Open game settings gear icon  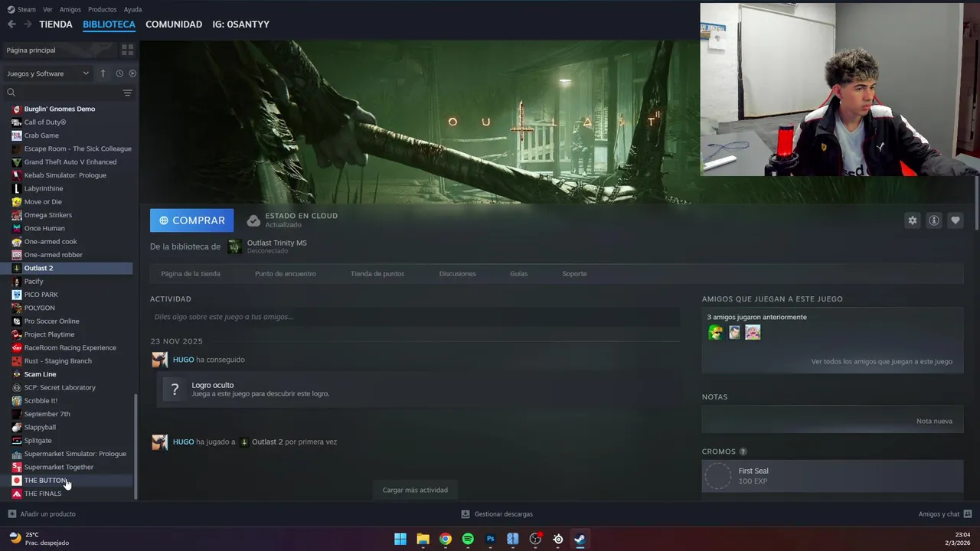coord(912,220)
